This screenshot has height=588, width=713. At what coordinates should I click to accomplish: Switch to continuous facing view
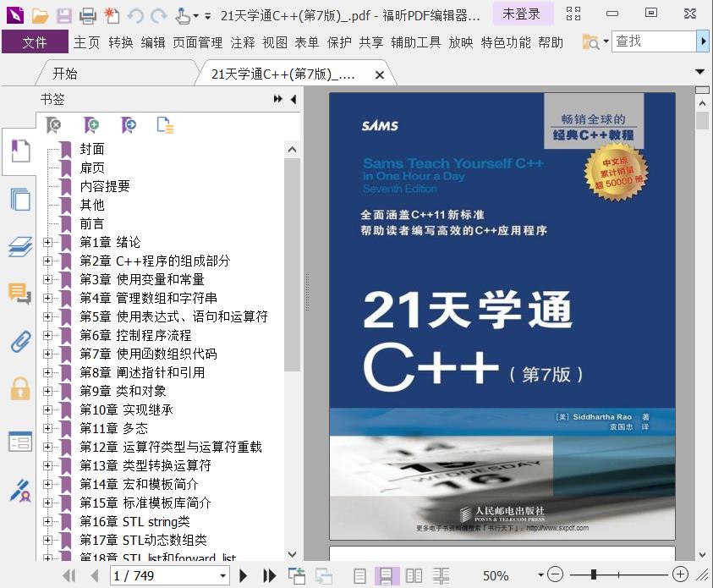pyautogui.click(x=441, y=575)
